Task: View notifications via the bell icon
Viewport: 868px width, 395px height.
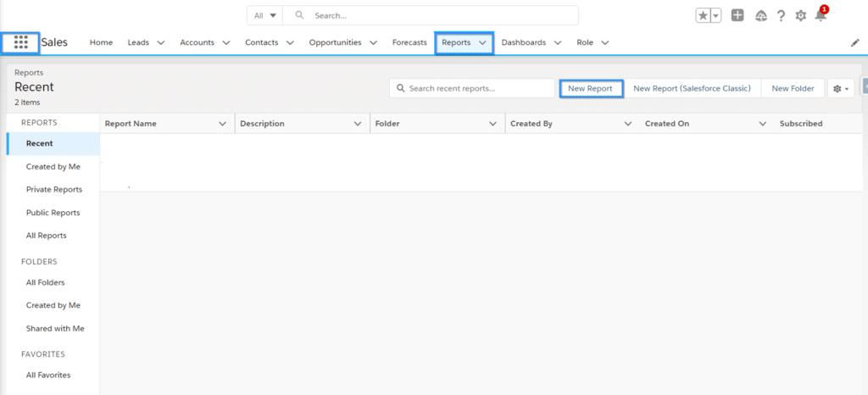Action: 820,15
